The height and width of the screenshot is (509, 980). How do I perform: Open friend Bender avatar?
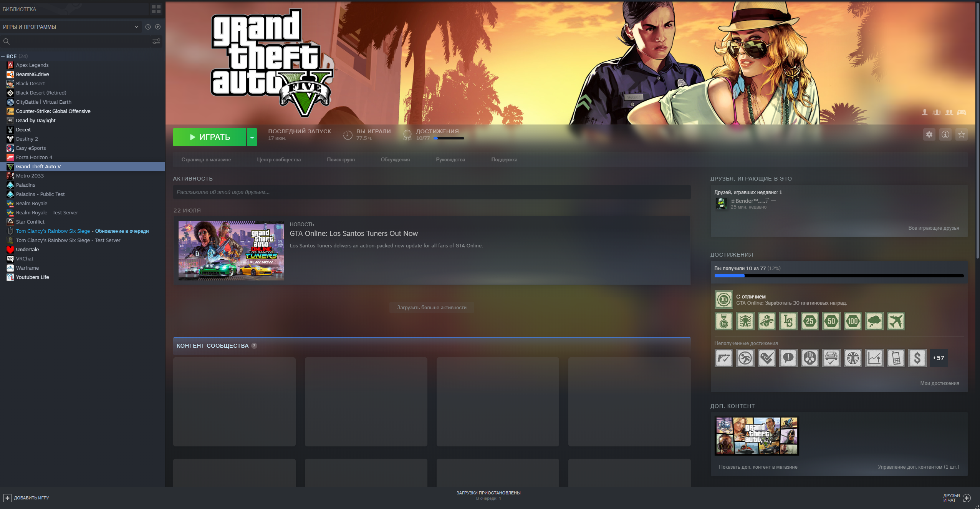[721, 204]
